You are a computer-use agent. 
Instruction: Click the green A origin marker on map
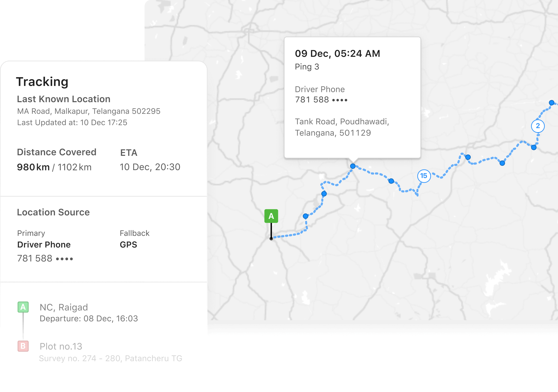tap(271, 216)
